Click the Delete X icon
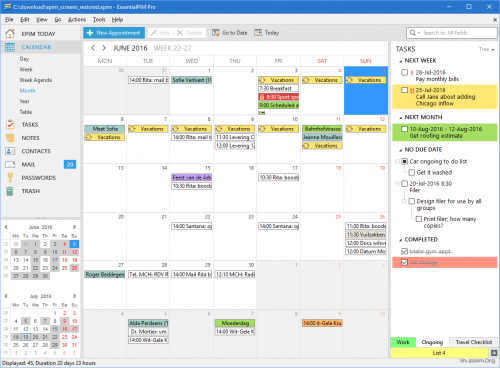 pyautogui.click(x=180, y=33)
